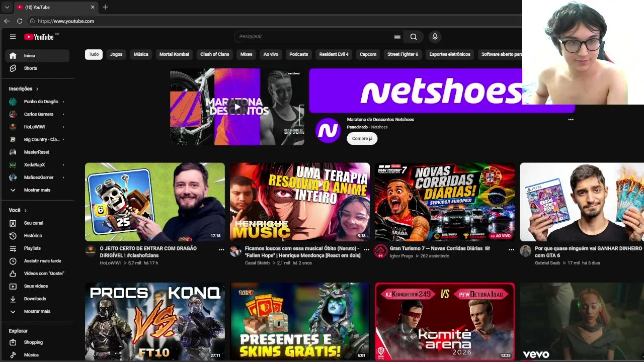
Task: Open options menu for Gran Turismo 7 video
Action: [x=511, y=249]
